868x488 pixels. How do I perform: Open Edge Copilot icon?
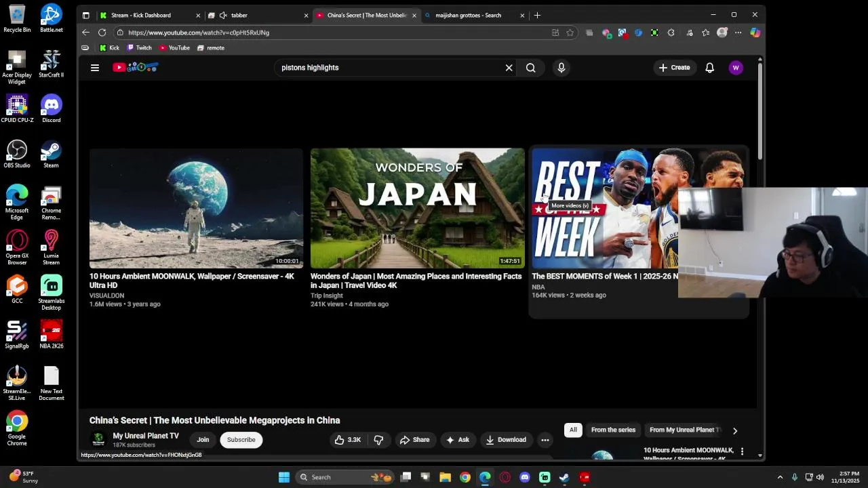pyautogui.click(x=755, y=33)
